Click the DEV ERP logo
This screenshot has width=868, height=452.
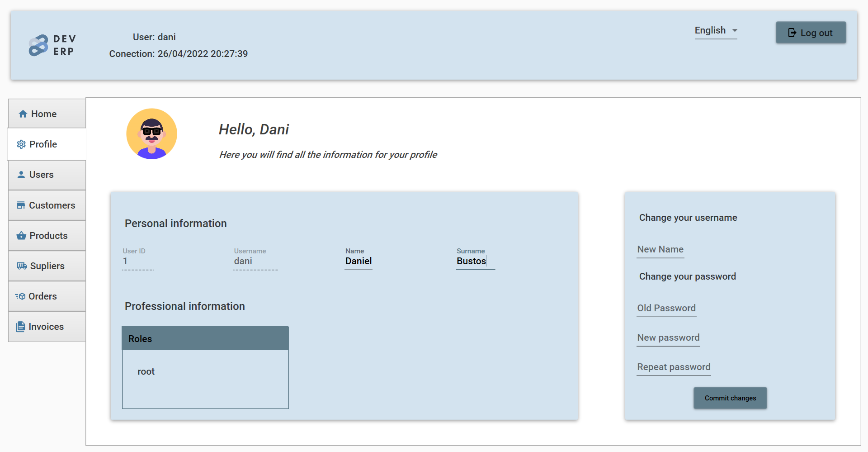(52, 45)
